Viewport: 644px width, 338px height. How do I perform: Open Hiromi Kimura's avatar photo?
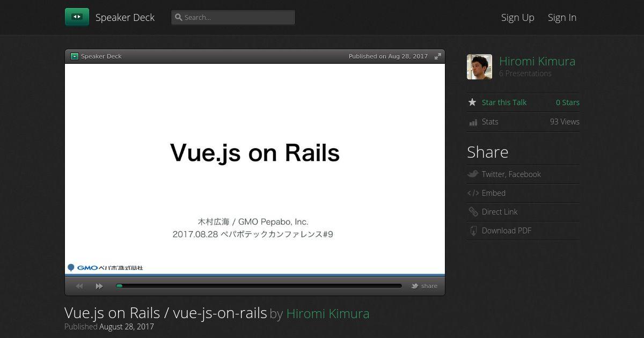pos(479,67)
